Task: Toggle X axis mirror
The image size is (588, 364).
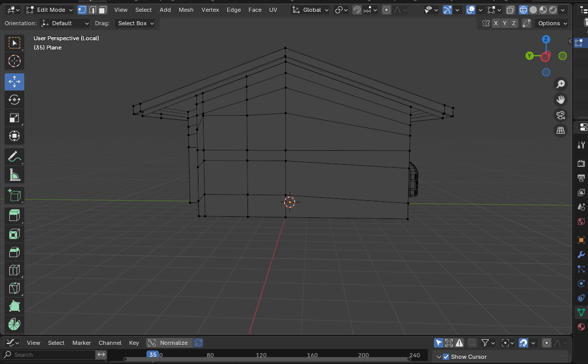Action: (496, 23)
